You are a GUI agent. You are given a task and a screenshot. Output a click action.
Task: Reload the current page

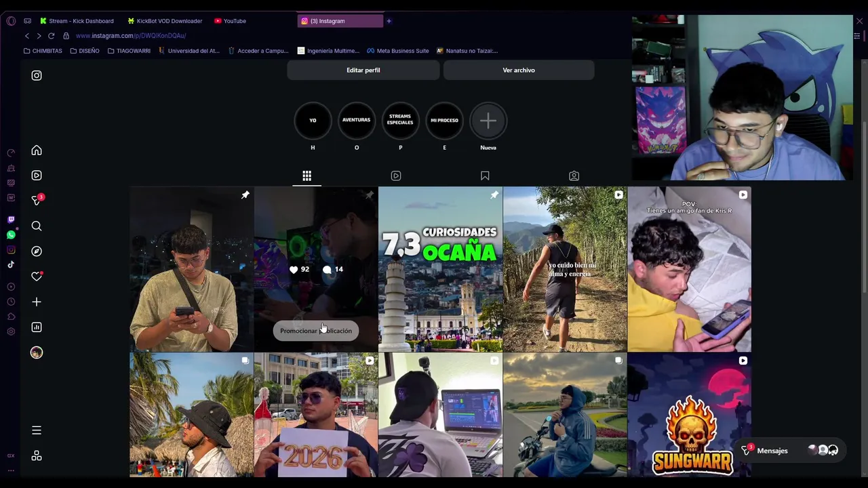tap(51, 35)
